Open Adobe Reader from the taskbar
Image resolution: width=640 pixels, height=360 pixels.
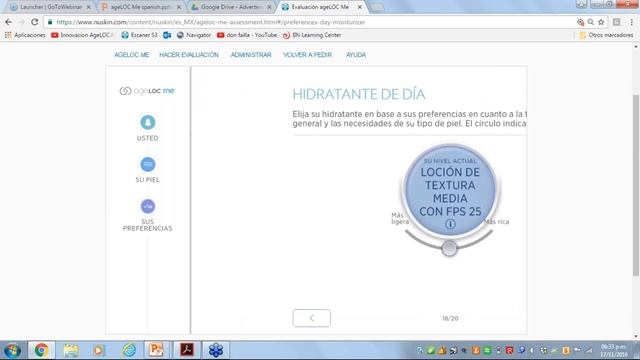pos(187,350)
